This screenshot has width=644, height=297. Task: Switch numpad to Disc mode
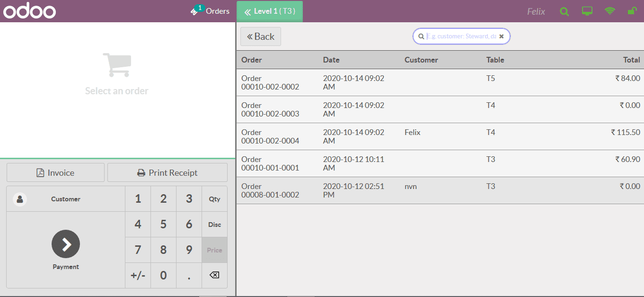214,225
